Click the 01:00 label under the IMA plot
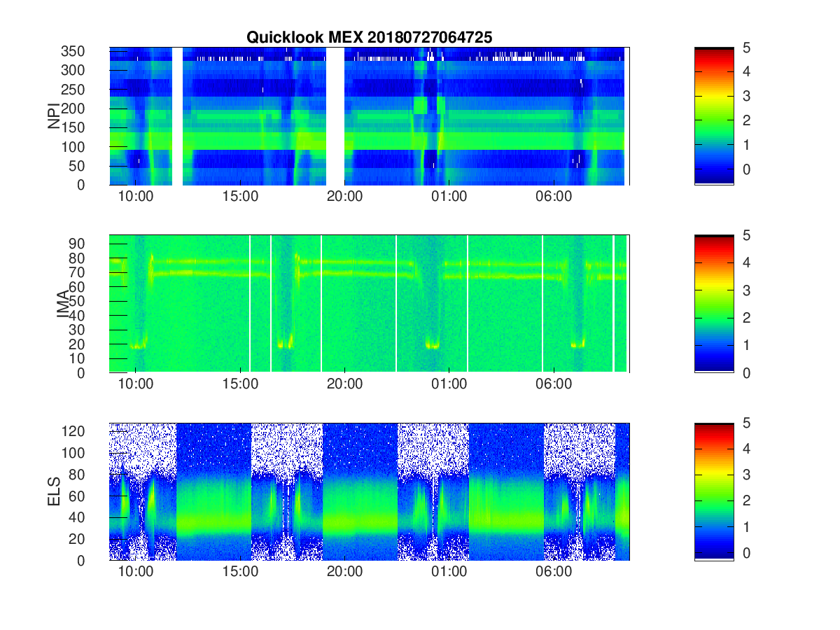Viewport: 840px width, 630px height. (449, 384)
